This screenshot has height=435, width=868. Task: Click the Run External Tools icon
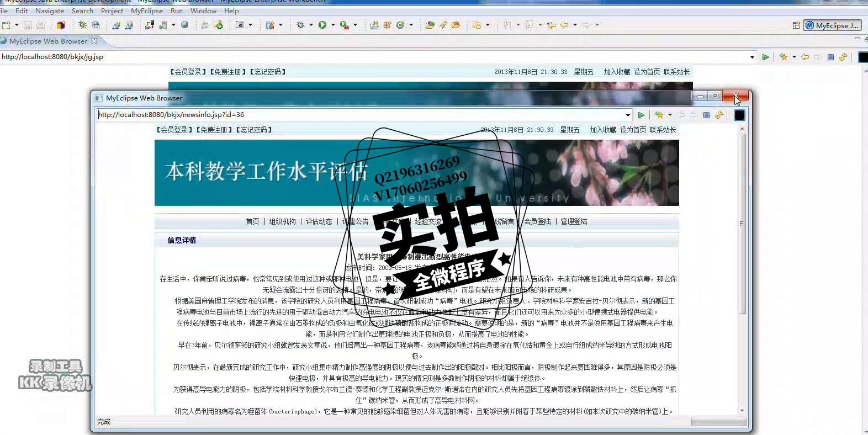tap(345, 25)
